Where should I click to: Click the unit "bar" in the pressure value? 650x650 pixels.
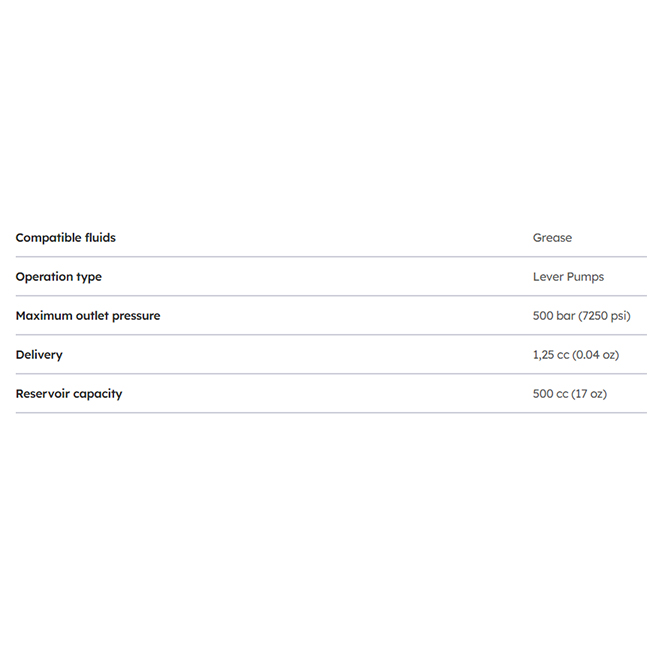click(566, 316)
